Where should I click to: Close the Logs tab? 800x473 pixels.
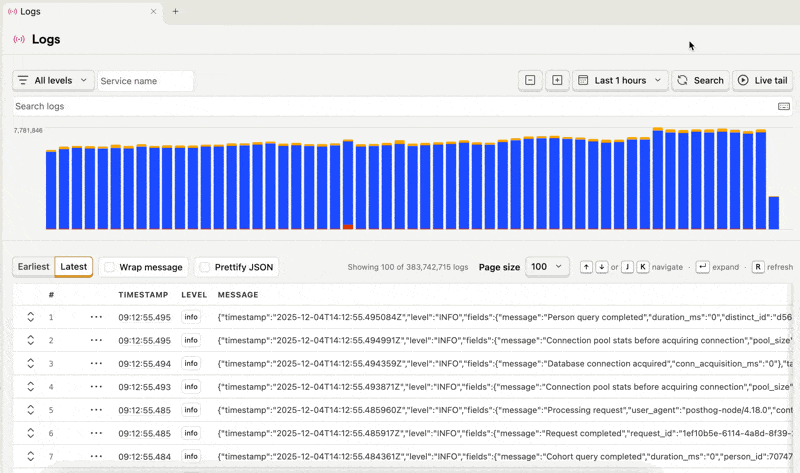coord(153,11)
